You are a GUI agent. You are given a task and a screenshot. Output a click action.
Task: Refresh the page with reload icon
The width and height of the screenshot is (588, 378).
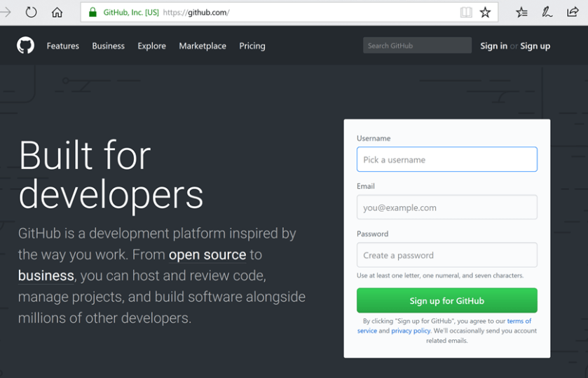click(x=32, y=13)
